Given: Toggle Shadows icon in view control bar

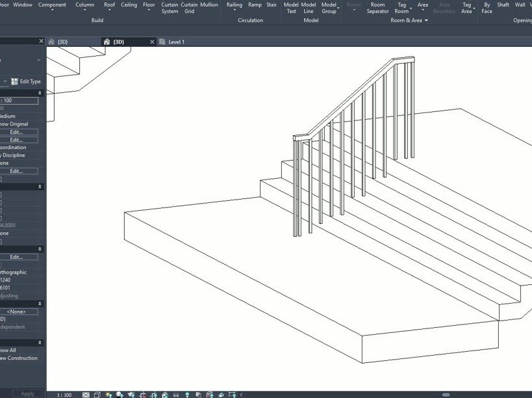Looking at the screenshot, I should tap(120, 395).
